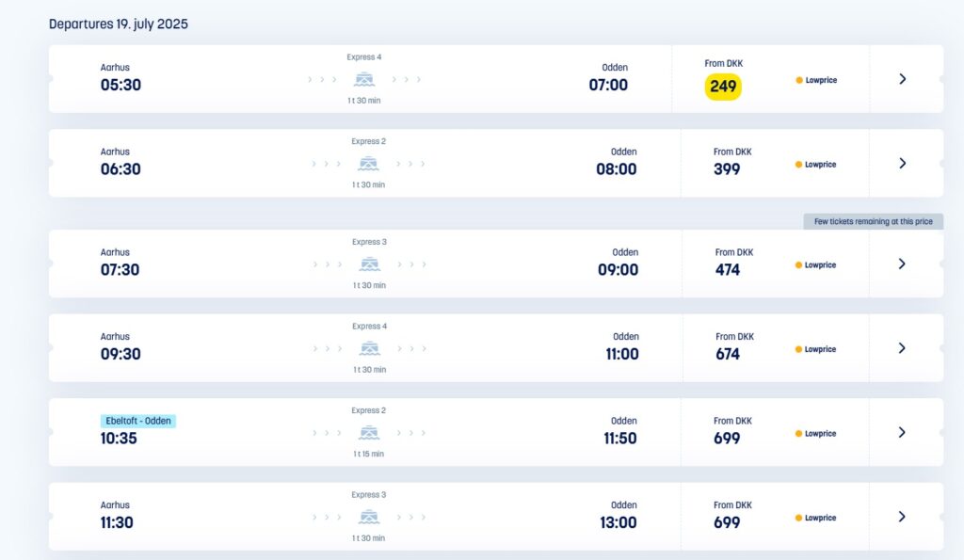
Task: Open the 11:30 departure chevron
Action: point(902,517)
